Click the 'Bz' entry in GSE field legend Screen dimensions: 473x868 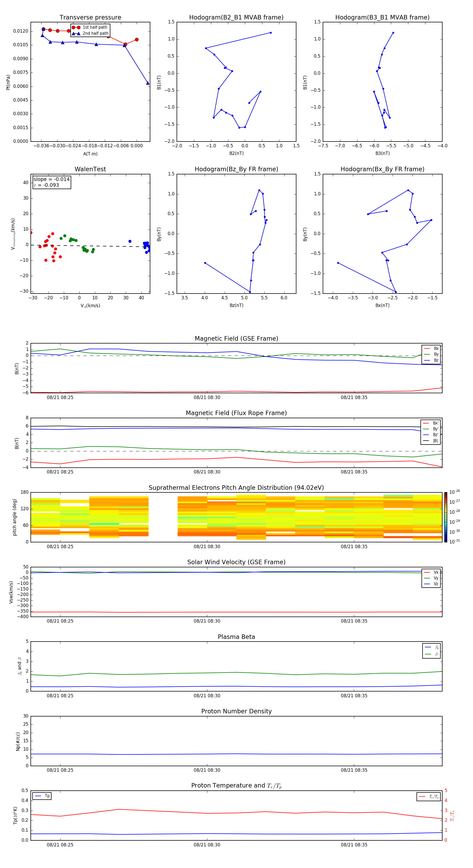click(x=431, y=361)
